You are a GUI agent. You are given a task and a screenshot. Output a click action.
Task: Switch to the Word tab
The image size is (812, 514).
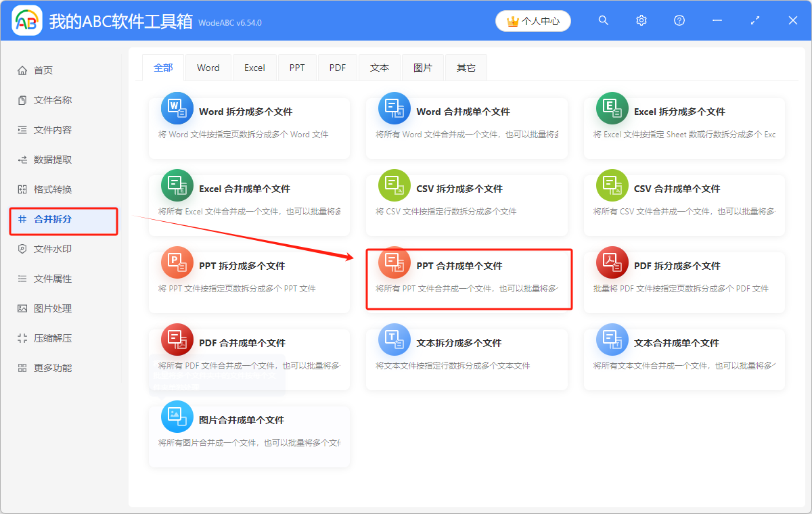click(208, 67)
